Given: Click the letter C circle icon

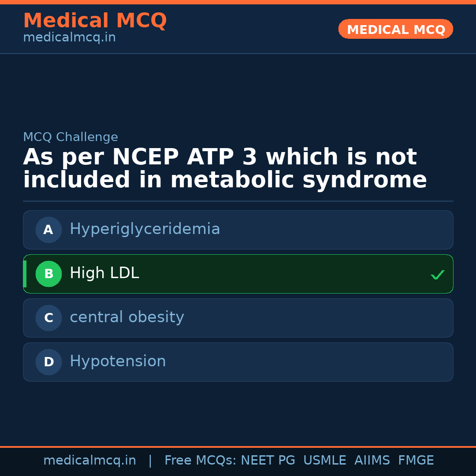Looking at the screenshot, I should (48, 318).
